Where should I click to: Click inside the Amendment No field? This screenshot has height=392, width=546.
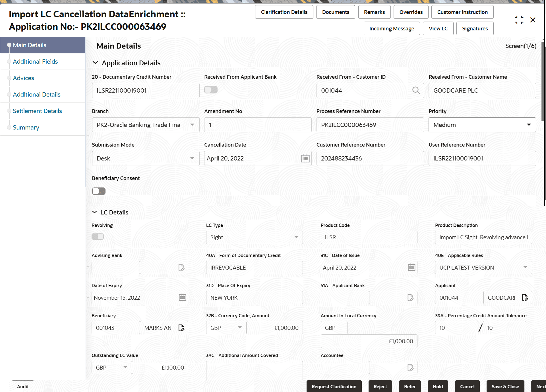(x=258, y=125)
